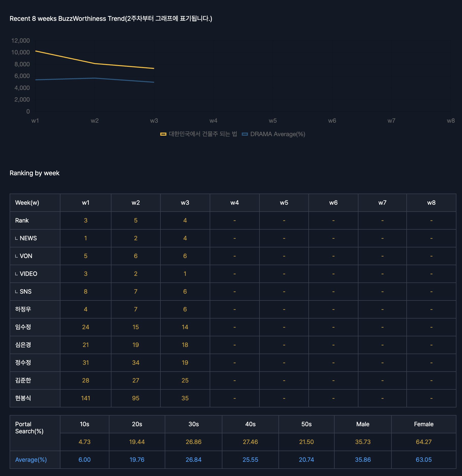Hide the 대한민국에서 건물주 되는 법 series via legend label

[203, 134]
